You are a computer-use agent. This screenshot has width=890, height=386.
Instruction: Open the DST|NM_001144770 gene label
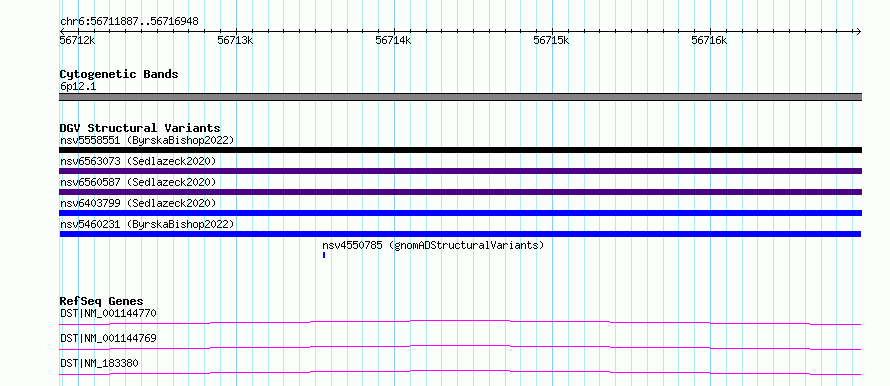[x=108, y=313]
